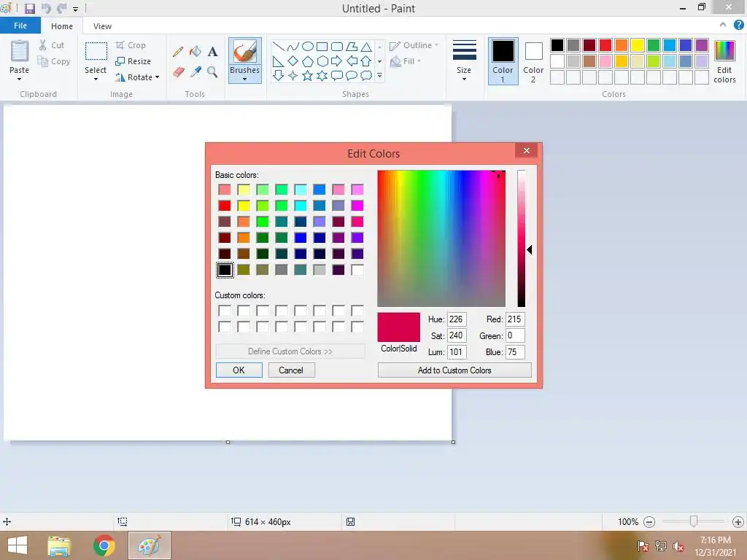Choose the Oval shape
747x560 pixels.
(308, 47)
